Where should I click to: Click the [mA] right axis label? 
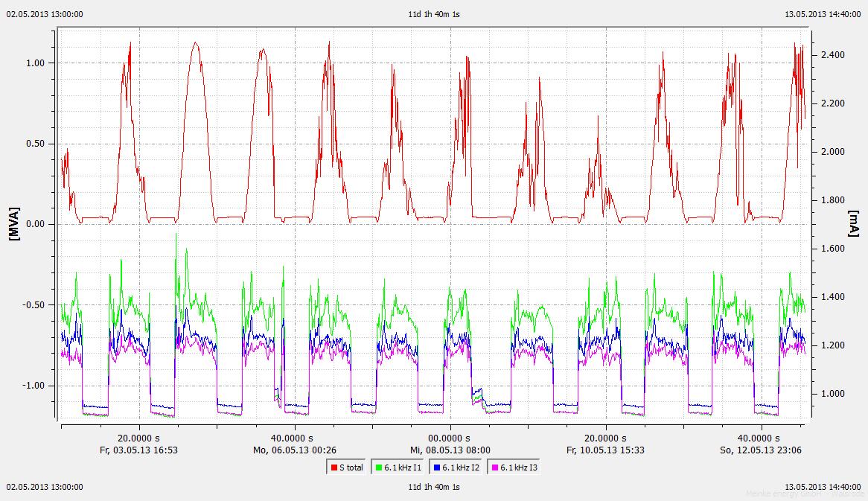click(x=853, y=224)
